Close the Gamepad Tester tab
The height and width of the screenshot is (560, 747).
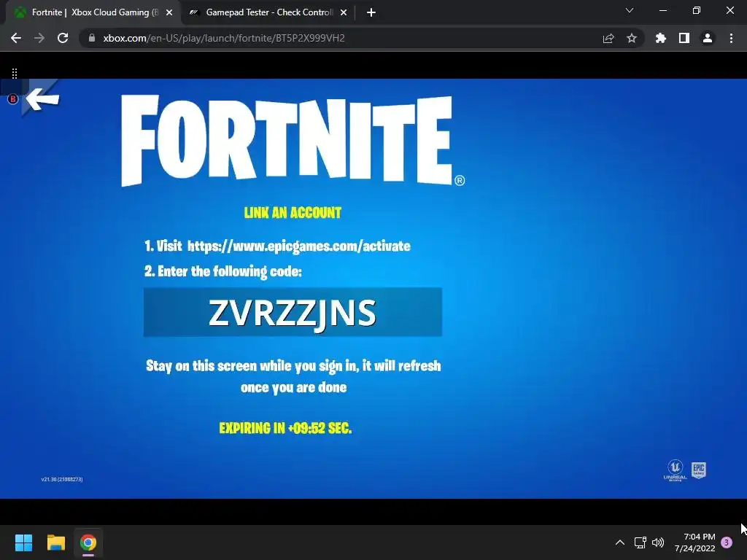pos(344,12)
